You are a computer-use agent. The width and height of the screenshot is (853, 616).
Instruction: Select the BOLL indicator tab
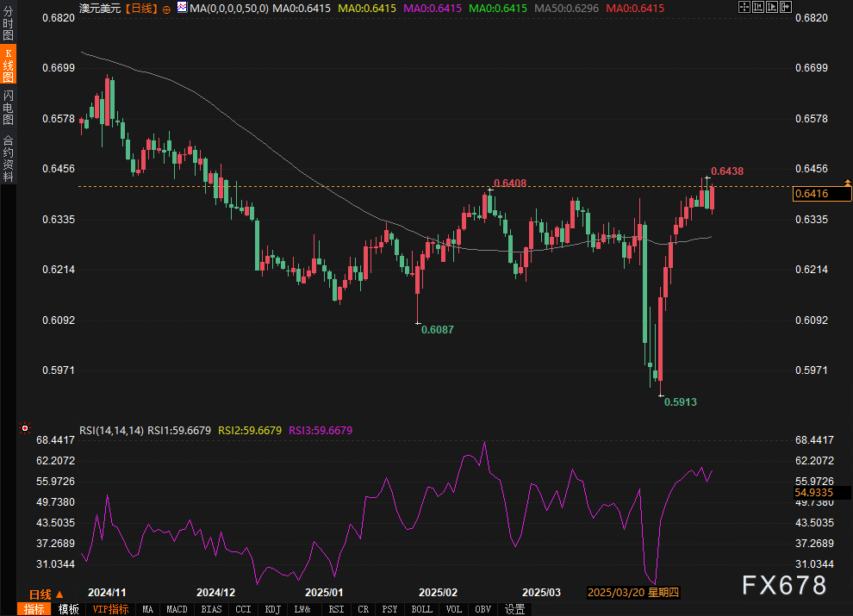421,609
